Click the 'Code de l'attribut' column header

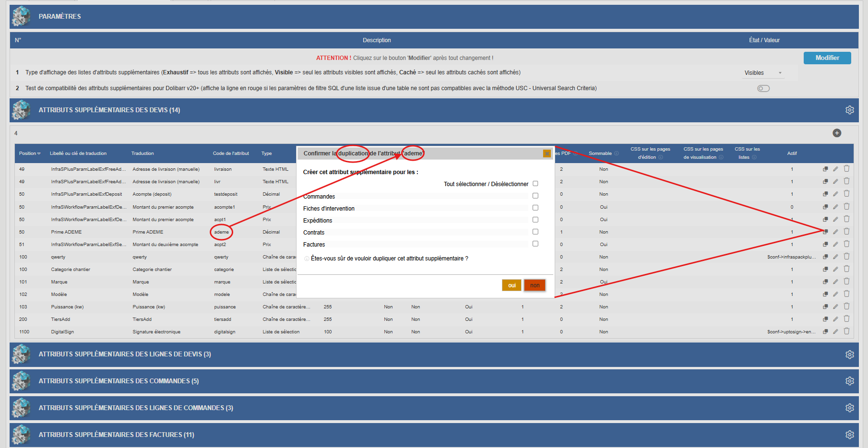tap(231, 153)
